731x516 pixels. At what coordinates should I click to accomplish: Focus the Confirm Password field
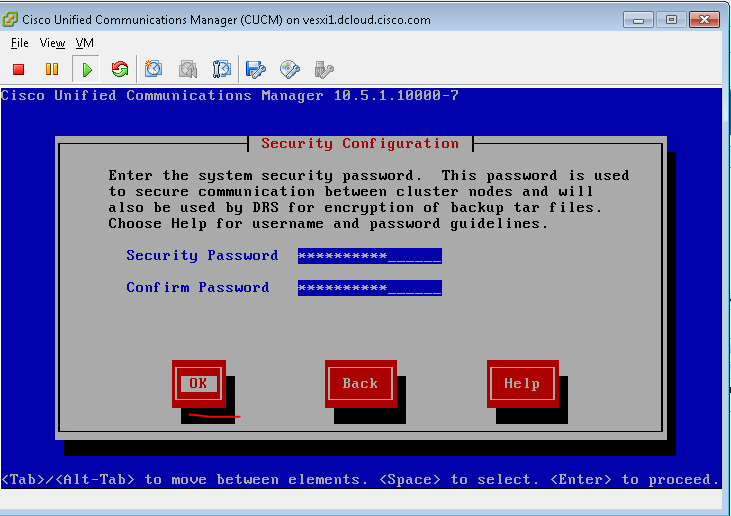click(370, 288)
